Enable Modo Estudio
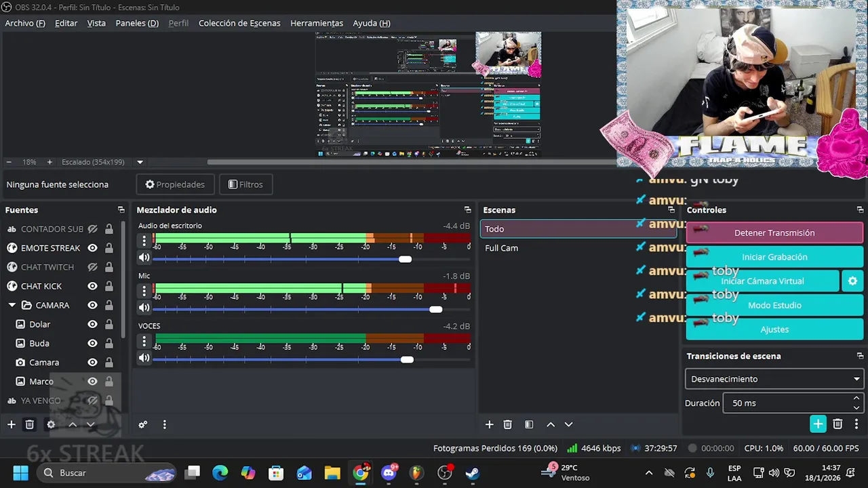 tap(774, 305)
